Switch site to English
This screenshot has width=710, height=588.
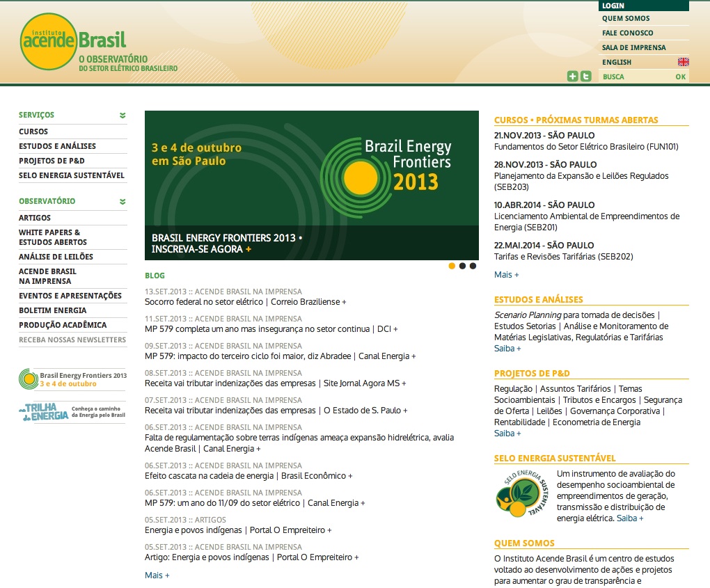tap(616, 62)
